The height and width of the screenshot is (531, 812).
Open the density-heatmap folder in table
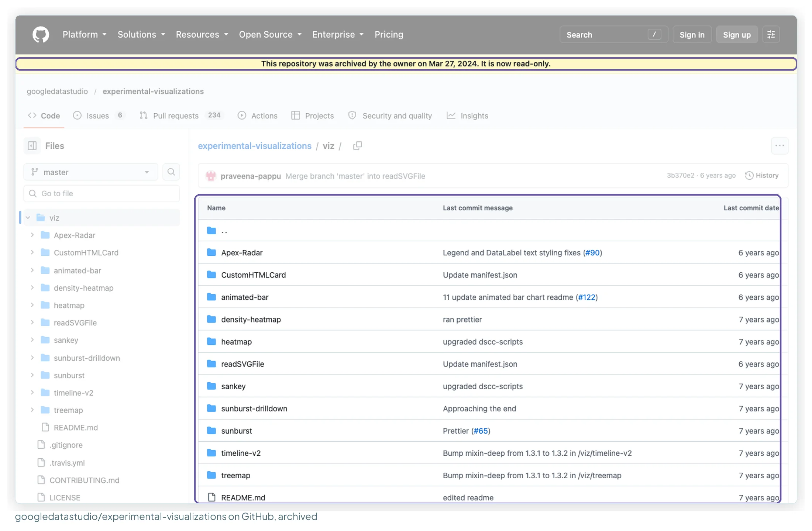click(251, 319)
